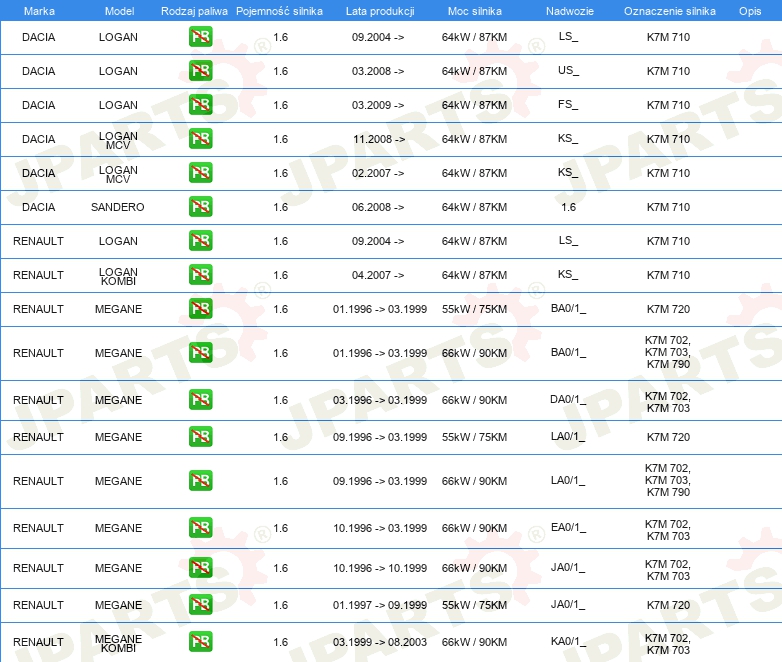The height and width of the screenshot is (662, 782).
Task: Click engine codes in the EA0/1_ row
Action: [x=668, y=530]
